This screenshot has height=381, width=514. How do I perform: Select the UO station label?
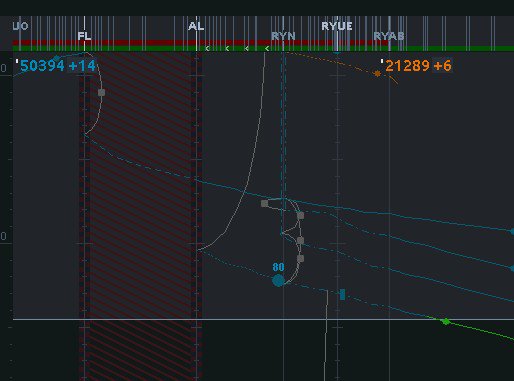click(20, 26)
